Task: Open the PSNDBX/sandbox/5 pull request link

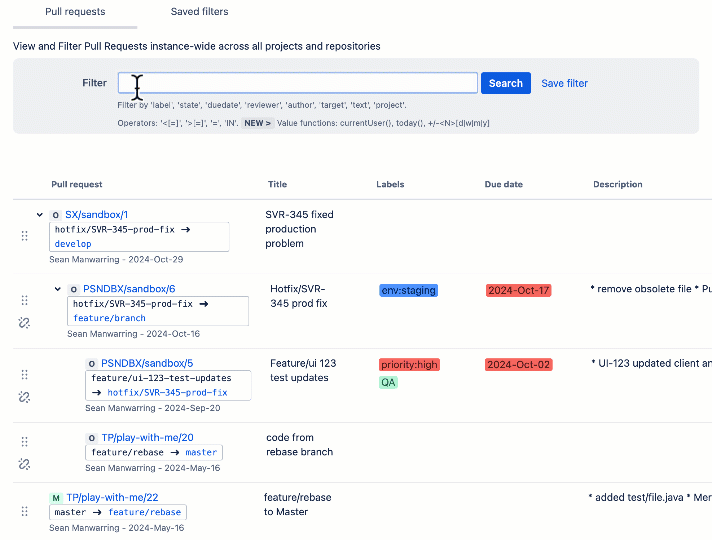Action: pos(147,363)
